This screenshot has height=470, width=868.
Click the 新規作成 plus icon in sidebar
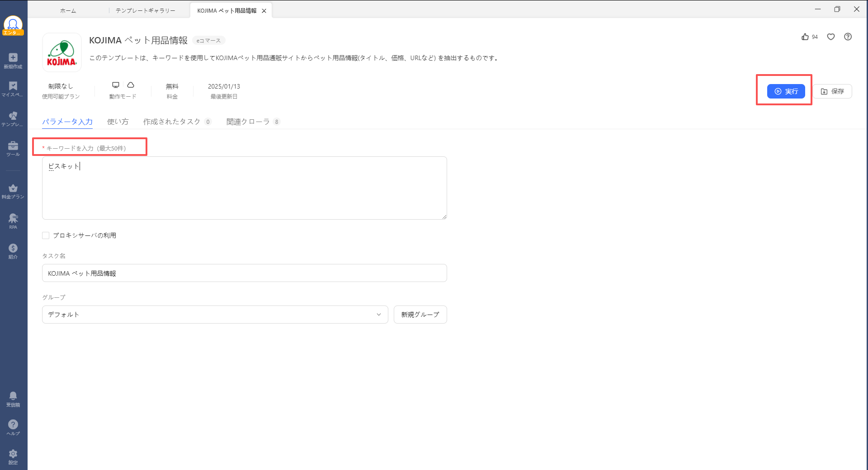click(x=13, y=58)
